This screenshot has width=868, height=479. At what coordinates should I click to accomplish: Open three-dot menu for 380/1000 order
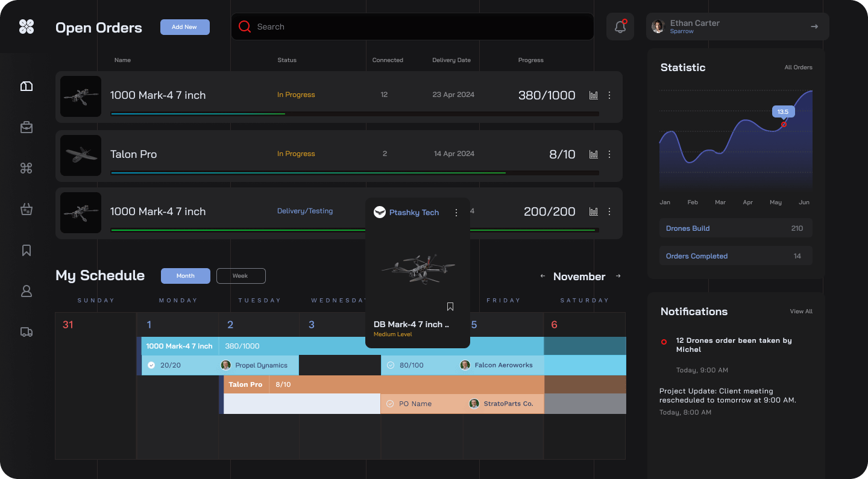point(609,95)
